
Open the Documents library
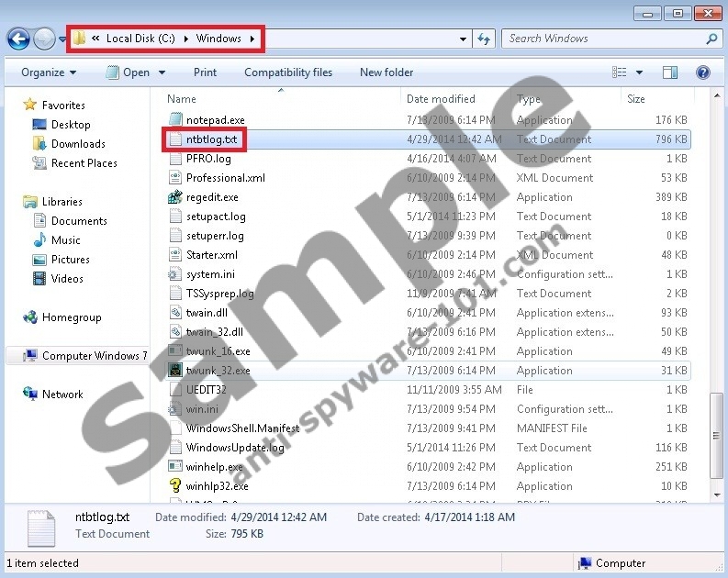pos(79,221)
